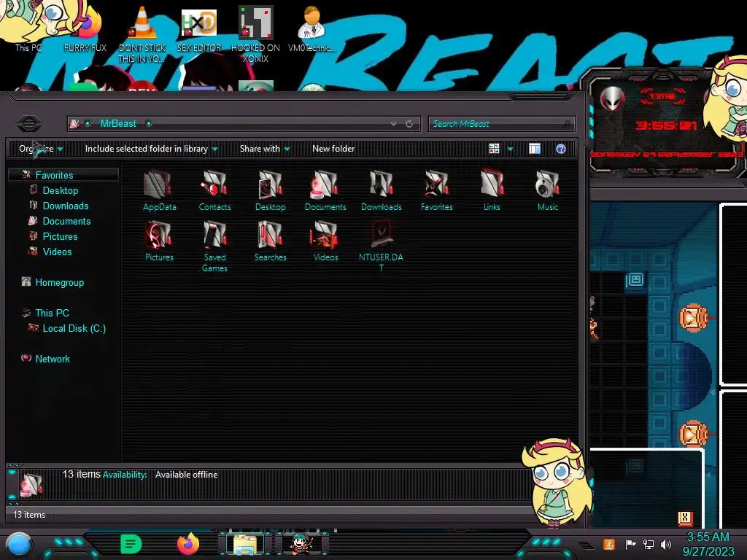747x560 pixels.
Task: Click the 13 items status bar text
Action: [x=29, y=514]
